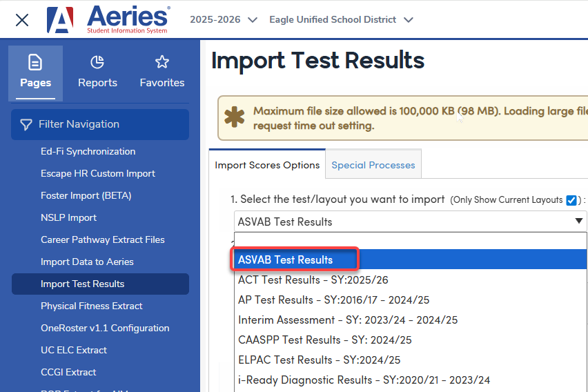
Task: Expand the Eagle Unified School District dropdown
Action: (341, 19)
